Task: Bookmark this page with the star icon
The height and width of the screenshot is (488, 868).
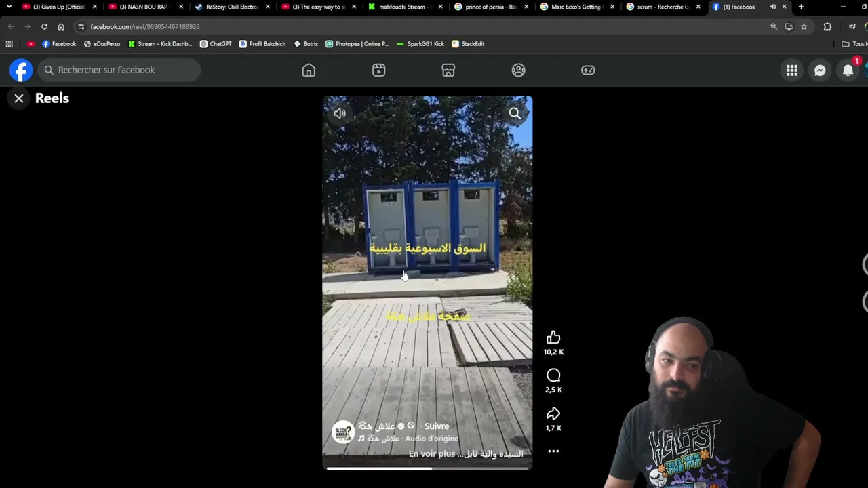Action: (x=804, y=26)
